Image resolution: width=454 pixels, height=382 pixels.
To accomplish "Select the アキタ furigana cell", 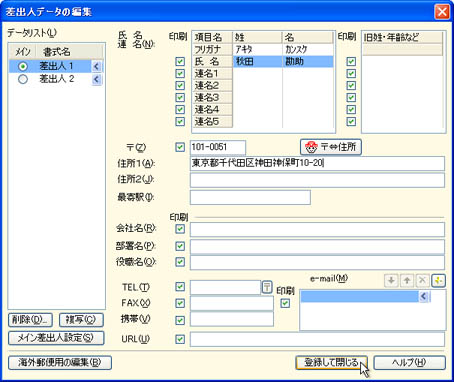I will (x=258, y=49).
